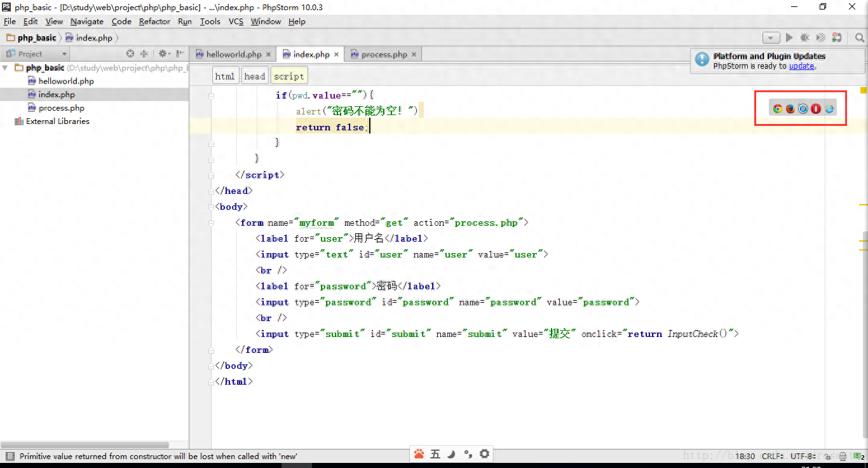868x468 pixels.
Task: Click the Debug bug icon
Action: point(805,38)
